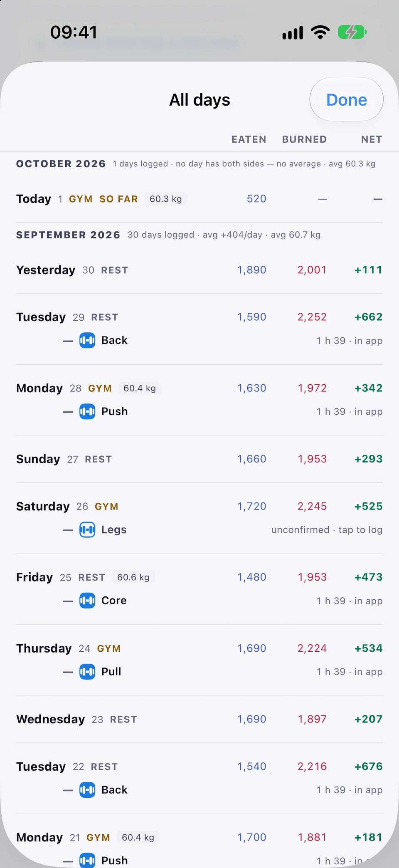The width and height of the screenshot is (399, 868).
Task: Select the 60.3 kg weight badge on Today
Action: coord(166,199)
